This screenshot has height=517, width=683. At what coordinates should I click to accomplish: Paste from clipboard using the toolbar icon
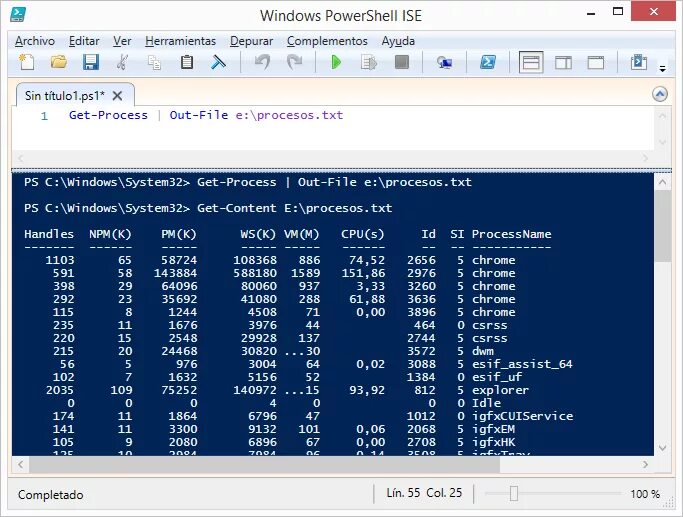click(187, 62)
